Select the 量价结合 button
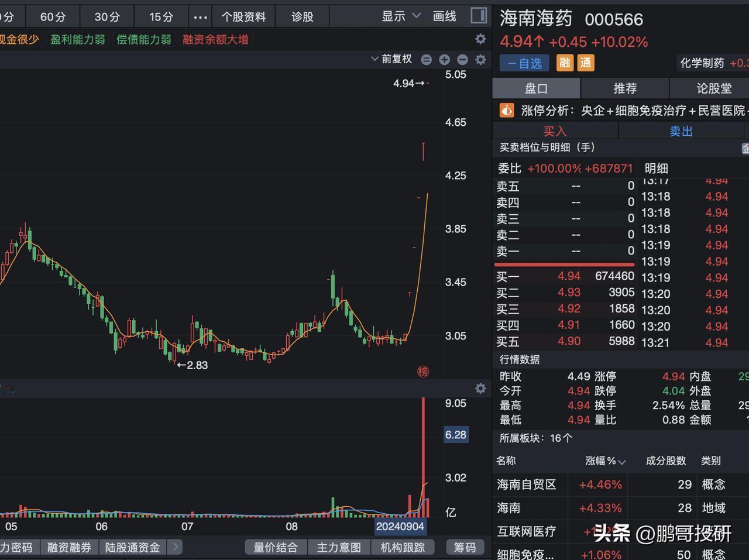 pyautogui.click(x=276, y=547)
